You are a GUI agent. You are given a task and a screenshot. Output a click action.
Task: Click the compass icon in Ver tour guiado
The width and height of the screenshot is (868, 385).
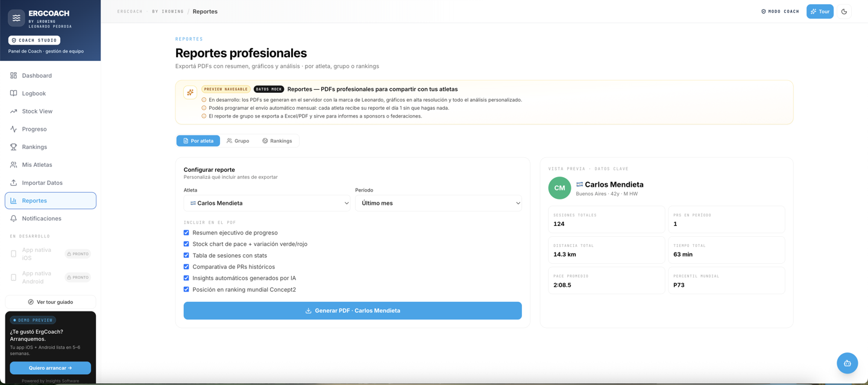click(31, 302)
